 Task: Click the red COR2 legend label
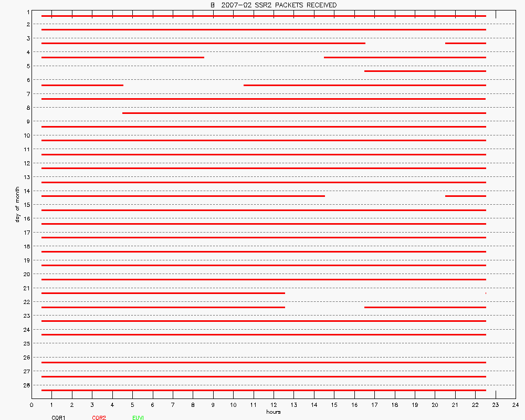click(99, 418)
